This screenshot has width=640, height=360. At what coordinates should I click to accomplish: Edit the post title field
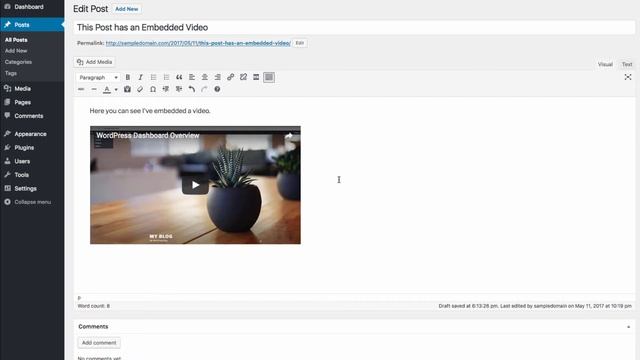[354, 27]
